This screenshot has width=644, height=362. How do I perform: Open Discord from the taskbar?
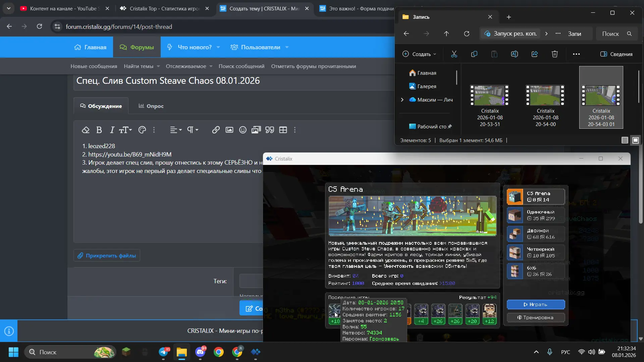(201, 352)
